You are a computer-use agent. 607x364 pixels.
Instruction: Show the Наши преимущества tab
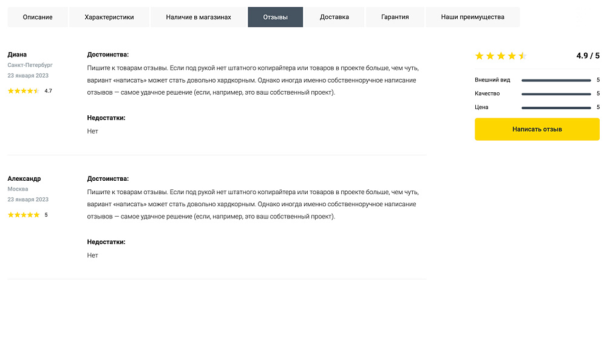[x=473, y=17]
